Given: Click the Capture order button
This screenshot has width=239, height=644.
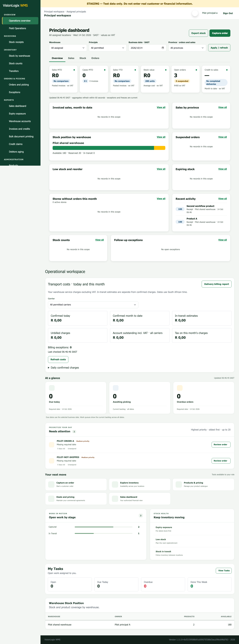Looking at the screenshot, I should coord(220,33).
